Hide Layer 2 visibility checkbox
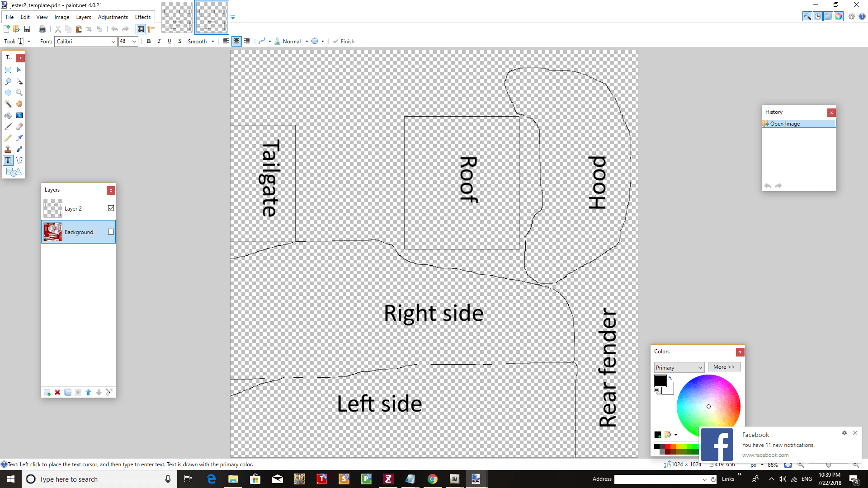The height and width of the screenshot is (488, 868). [x=111, y=208]
